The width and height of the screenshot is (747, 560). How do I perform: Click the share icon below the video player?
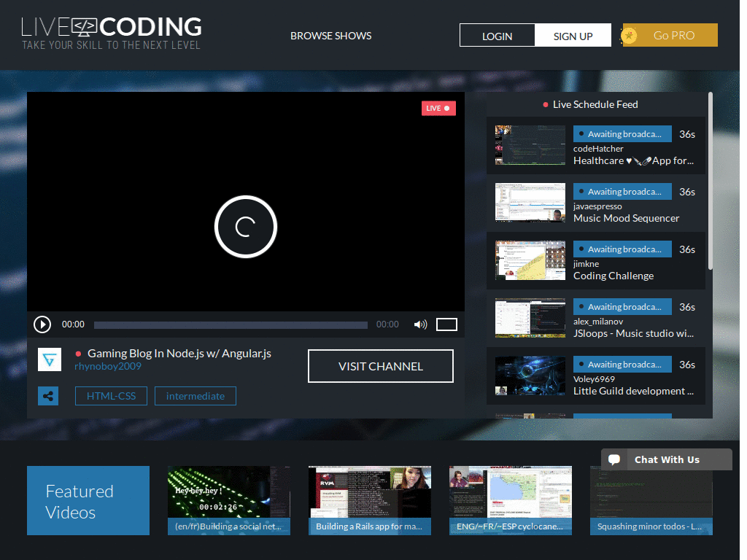pyautogui.click(x=47, y=395)
